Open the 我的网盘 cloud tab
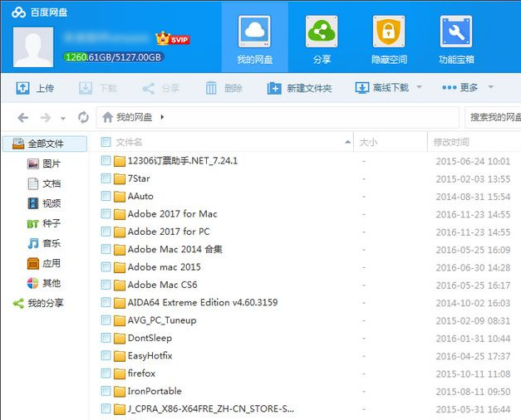This screenshot has height=420, width=521. click(x=254, y=38)
